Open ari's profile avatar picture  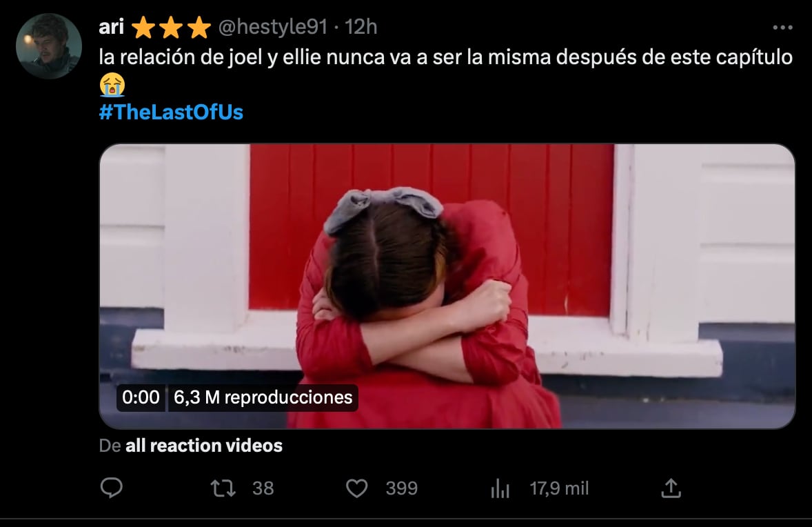pyautogui.click(x=49, y=46)
